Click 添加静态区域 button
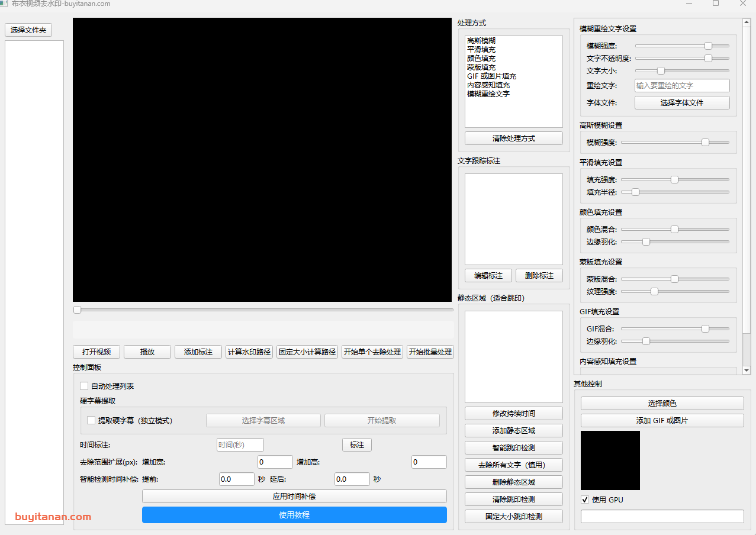 (514, 430)
